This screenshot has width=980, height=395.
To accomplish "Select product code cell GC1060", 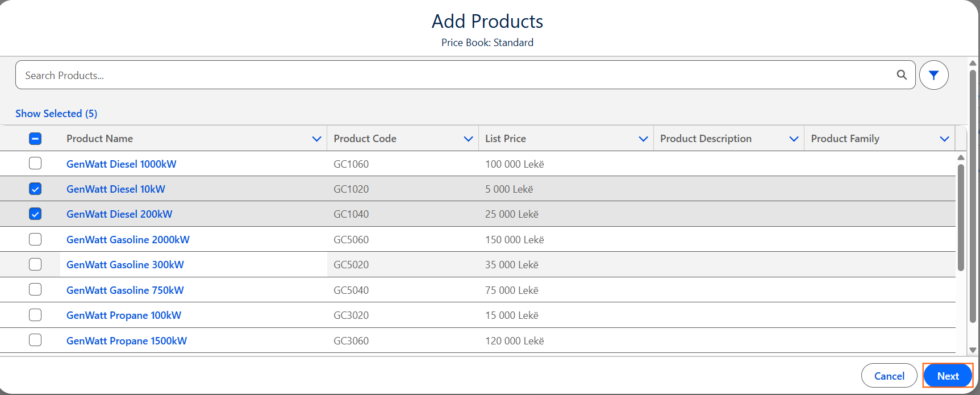I will tap(351, 164).
